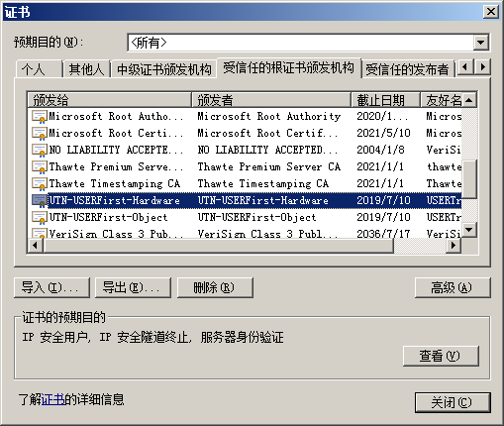The width and height of the screenshot is (504, 426).
Task: Click issuer Thawte Premium Server CA
Action: pyautogui.click(x=269, y=167)
